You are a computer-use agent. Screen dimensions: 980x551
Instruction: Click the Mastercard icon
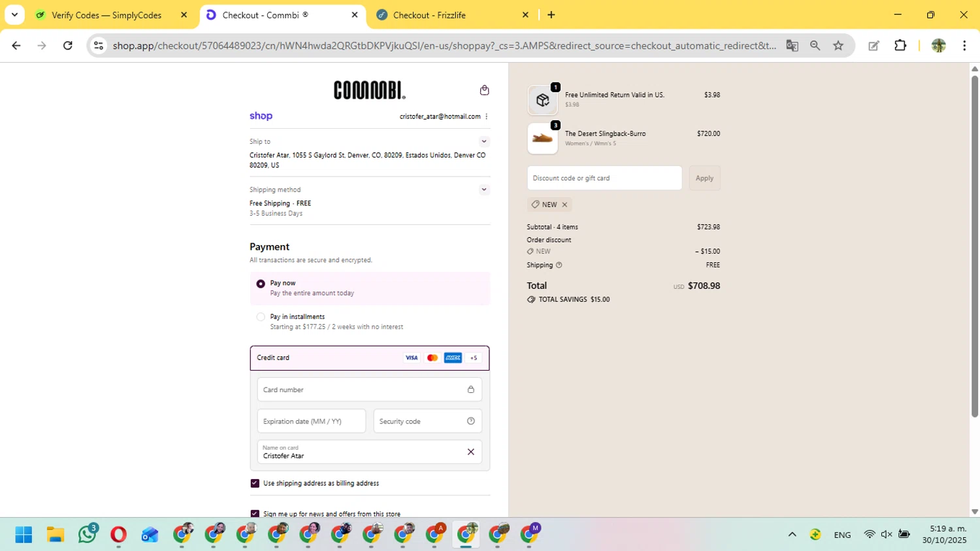point(432,358)
